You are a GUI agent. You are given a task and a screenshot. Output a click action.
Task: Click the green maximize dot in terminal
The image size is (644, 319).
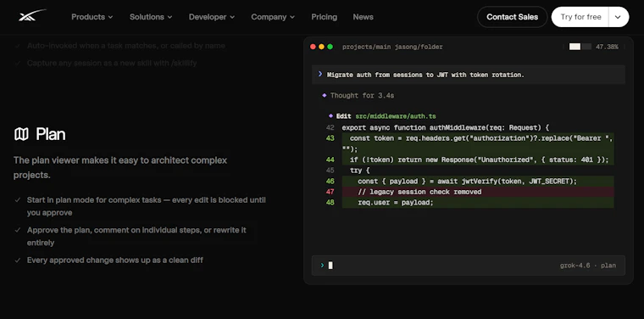(x=330, y=47)
